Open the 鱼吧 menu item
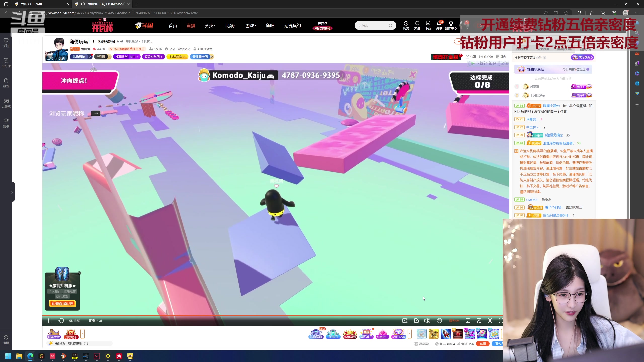This screenshot has height=362, width=644. tap(270, 26)
